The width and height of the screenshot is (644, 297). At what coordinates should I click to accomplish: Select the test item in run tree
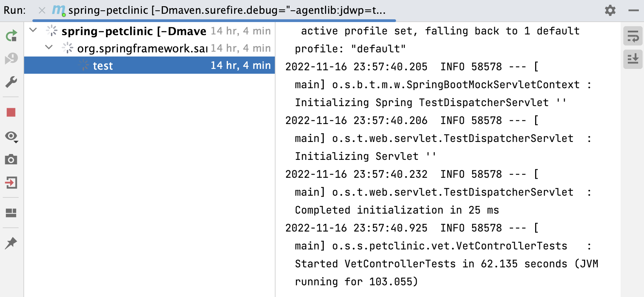tap(149, 65)
